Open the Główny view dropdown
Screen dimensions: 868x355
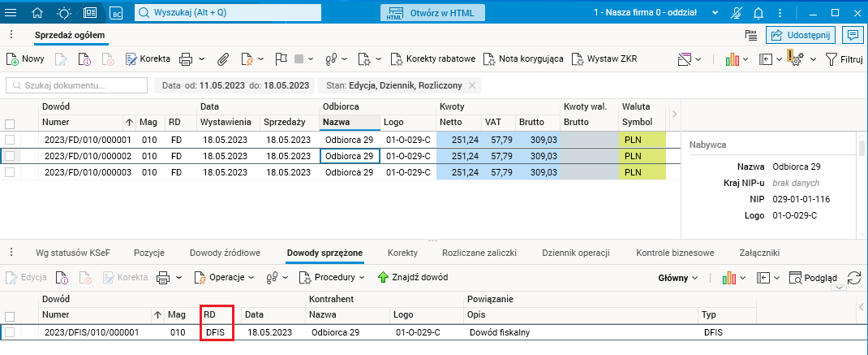tap(678, 277)
